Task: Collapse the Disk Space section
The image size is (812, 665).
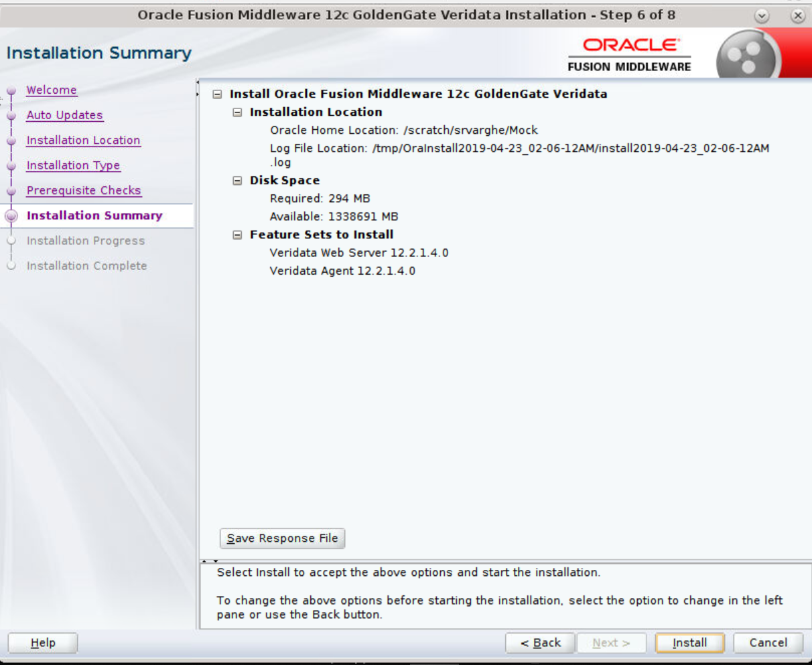Action: coord(237,181)
